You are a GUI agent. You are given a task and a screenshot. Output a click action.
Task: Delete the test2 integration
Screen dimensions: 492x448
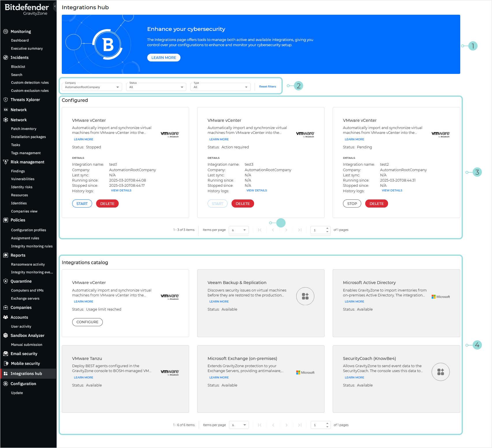(x=377, y=204)
